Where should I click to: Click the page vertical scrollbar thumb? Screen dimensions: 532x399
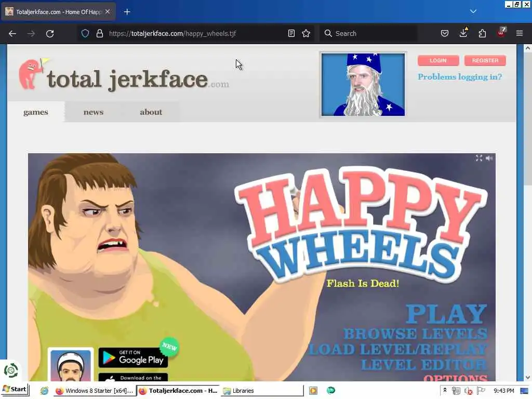pyautogui.click(x=528, y=119)
